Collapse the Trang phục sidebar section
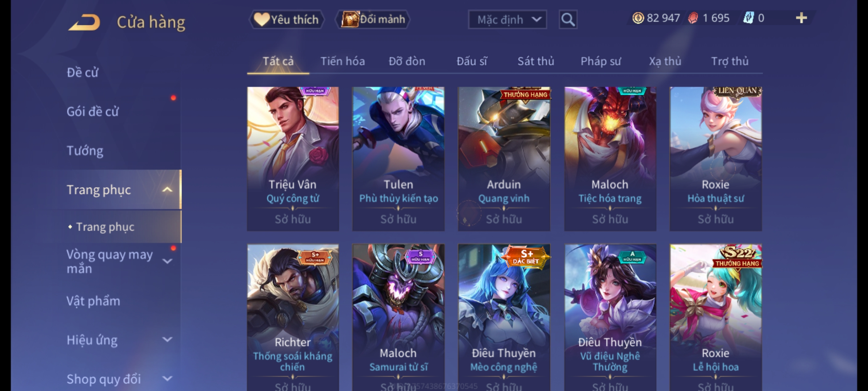Image resolution: width=868 pixels, height=391 pixels. [167, 190]
